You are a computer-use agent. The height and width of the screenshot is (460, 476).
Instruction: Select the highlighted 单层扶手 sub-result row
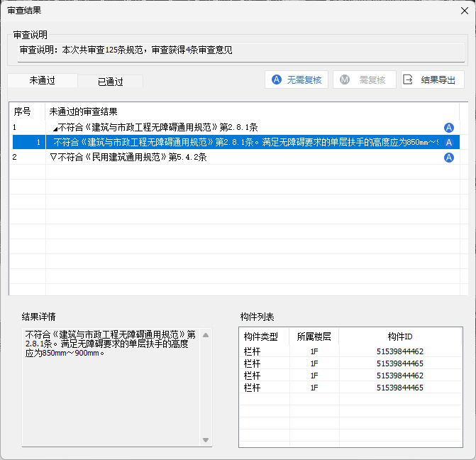point(236,142)
